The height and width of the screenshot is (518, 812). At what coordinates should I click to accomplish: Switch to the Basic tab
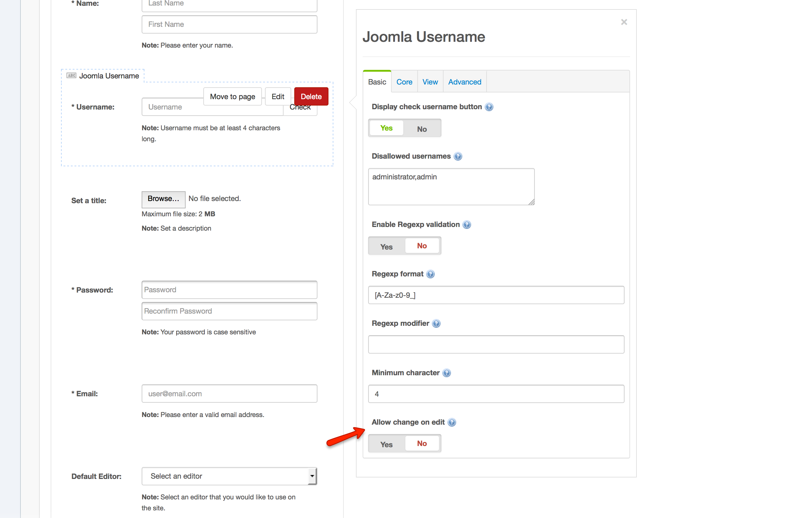pyautogui.click(x=377, y=82)
